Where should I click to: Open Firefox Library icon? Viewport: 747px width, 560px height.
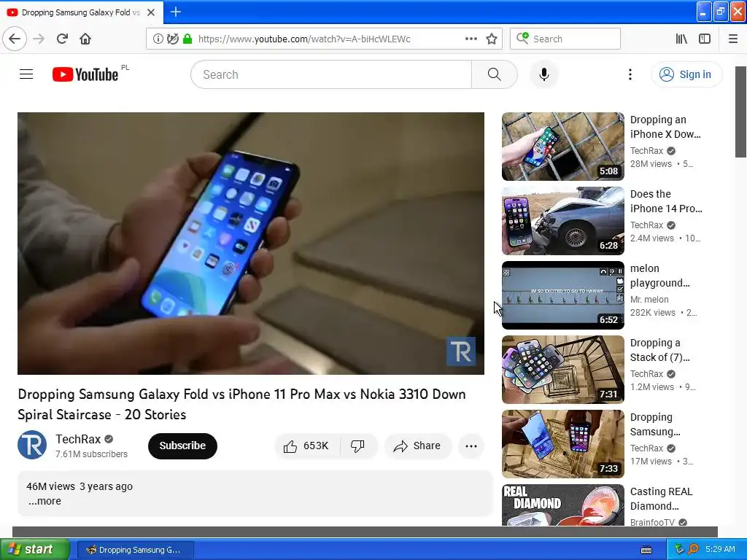(x=681, y=39)
